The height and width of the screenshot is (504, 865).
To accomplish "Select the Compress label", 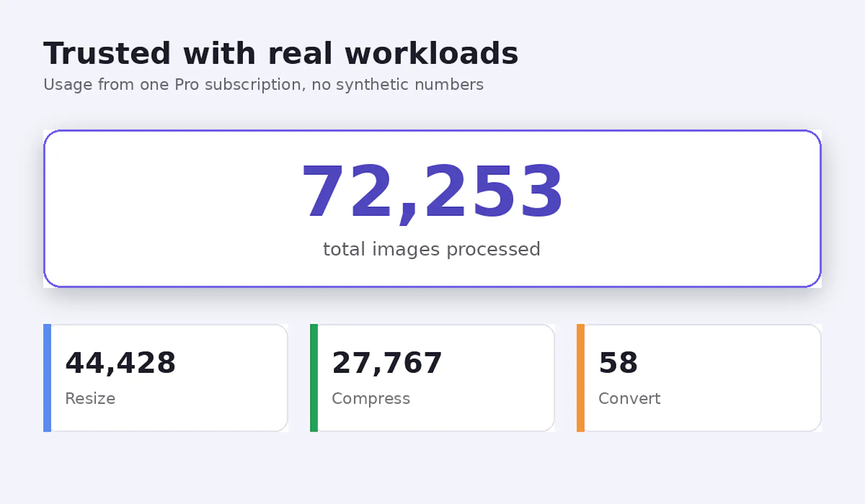I will click(x=371, y=399).
